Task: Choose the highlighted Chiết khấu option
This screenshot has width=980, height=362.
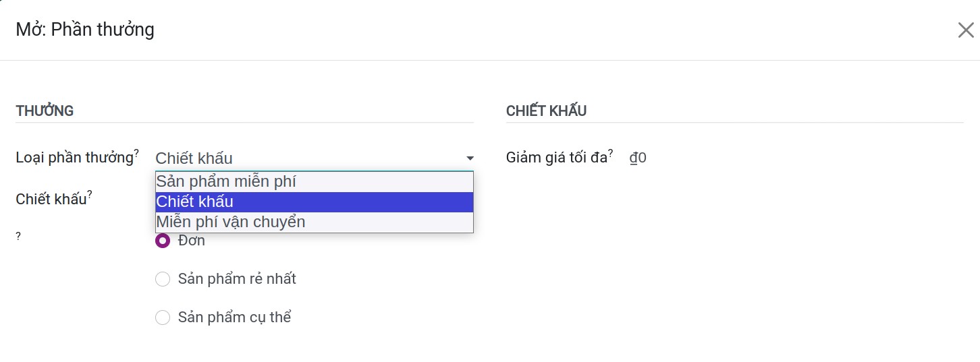Action: [x=315, y=202]
